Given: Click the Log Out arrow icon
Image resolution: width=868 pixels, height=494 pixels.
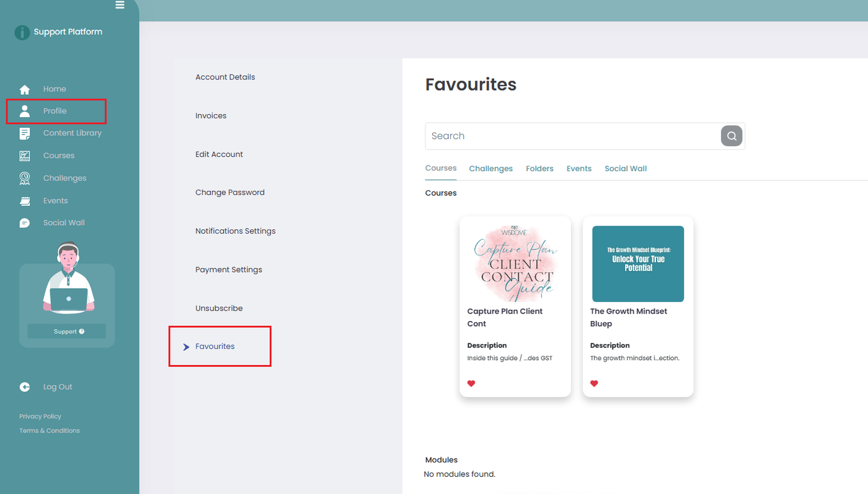Looking at the screenshot, I should 25,387.
